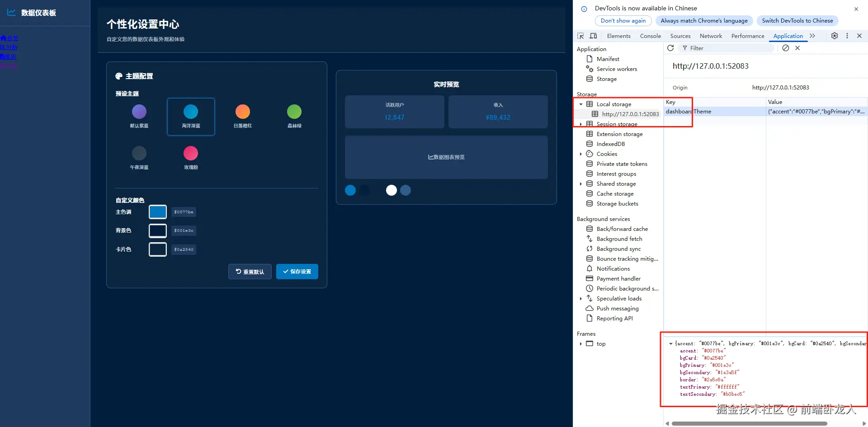
Task: Click Don't show again button
Action: click(623, 20)
